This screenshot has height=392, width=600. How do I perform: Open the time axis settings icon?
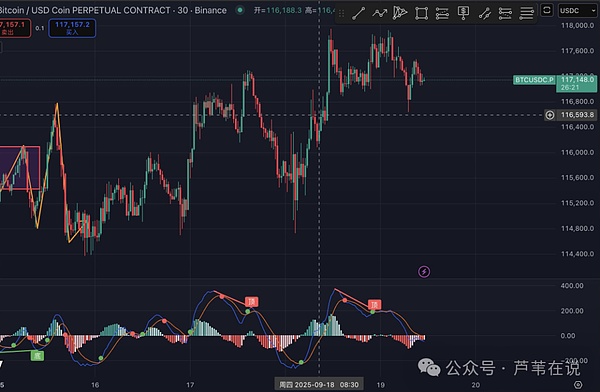tap(578, 384)
